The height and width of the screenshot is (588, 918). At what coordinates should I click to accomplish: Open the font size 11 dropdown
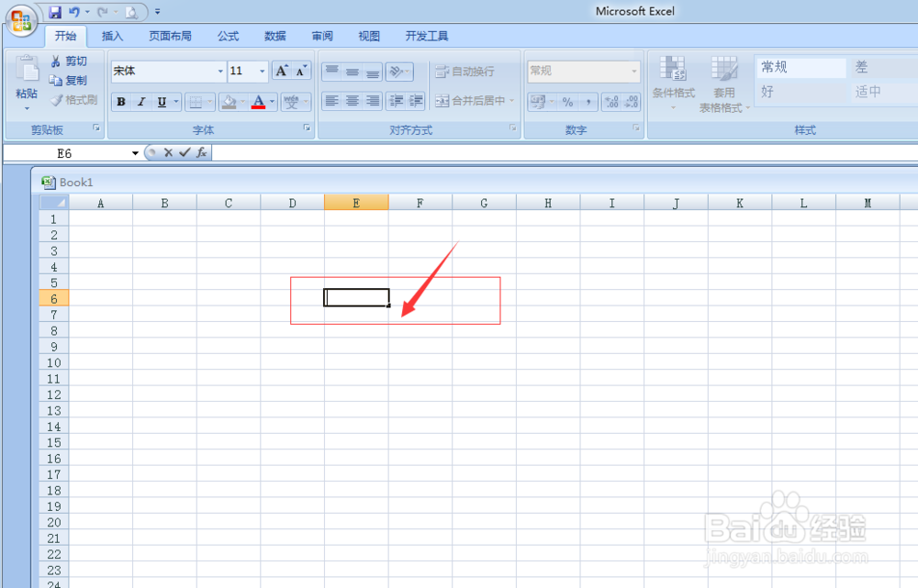pos(263,72)
